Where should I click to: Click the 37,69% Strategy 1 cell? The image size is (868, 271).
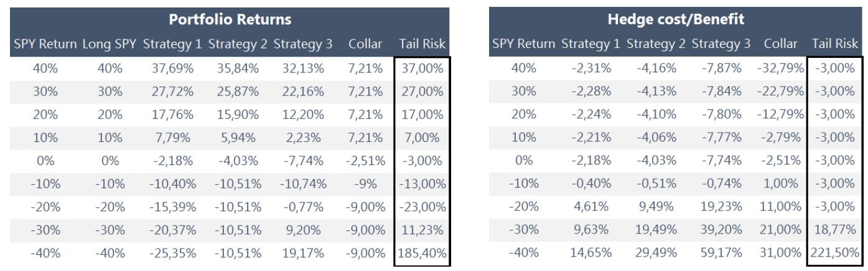click(172, 69)
